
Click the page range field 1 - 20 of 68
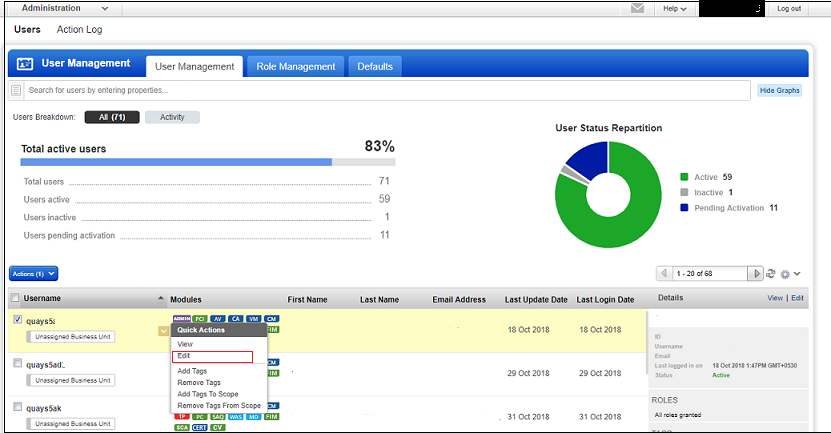709,273
